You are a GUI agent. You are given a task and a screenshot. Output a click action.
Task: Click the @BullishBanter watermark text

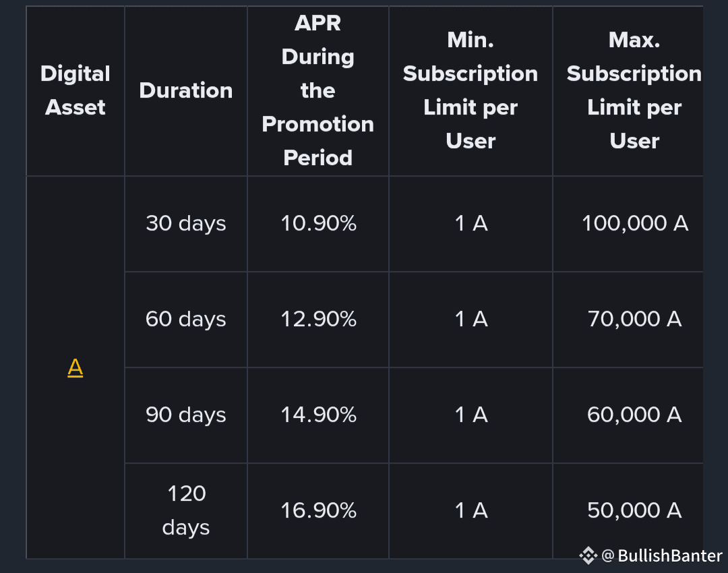(662, 555)
